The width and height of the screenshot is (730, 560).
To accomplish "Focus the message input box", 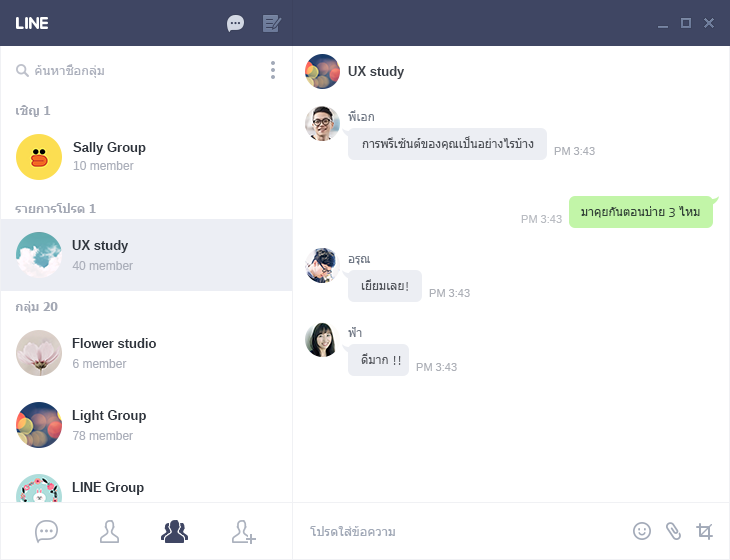I will click(460, 531).
